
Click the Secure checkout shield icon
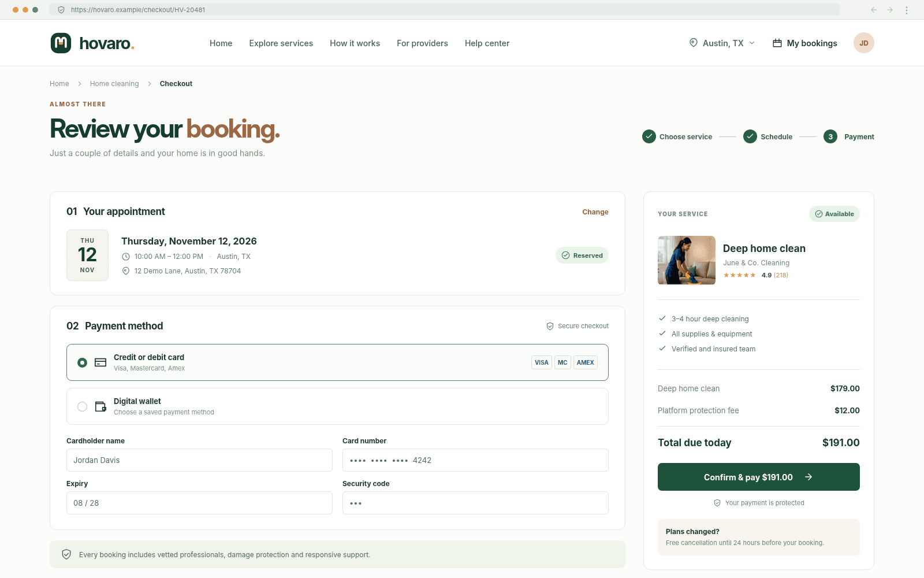550,326
